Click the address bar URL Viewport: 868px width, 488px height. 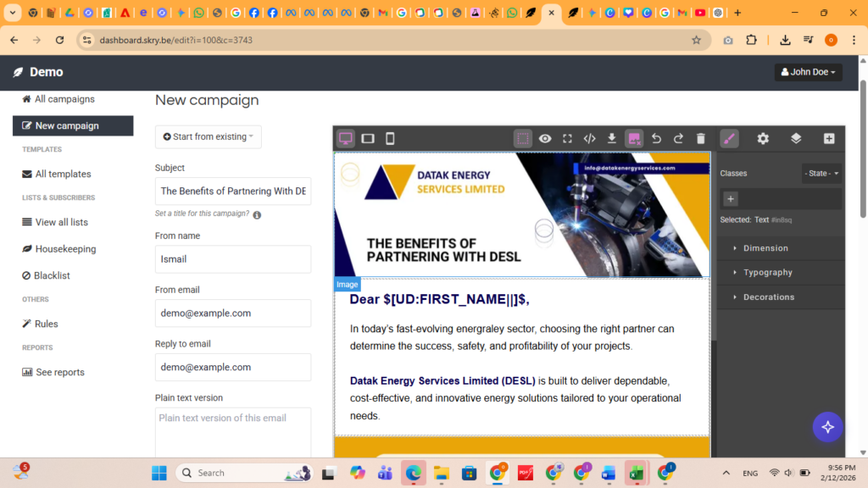(x=176, y=40)
